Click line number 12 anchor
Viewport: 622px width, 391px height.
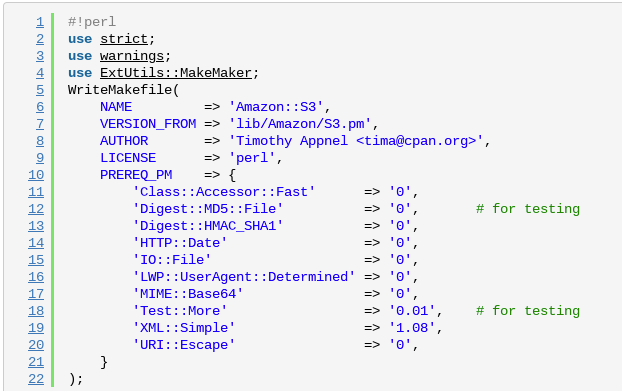[x=36, y=209]
